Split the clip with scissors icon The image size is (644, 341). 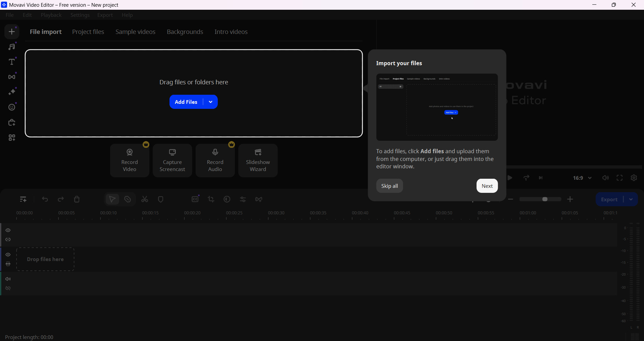coord(145,200)
